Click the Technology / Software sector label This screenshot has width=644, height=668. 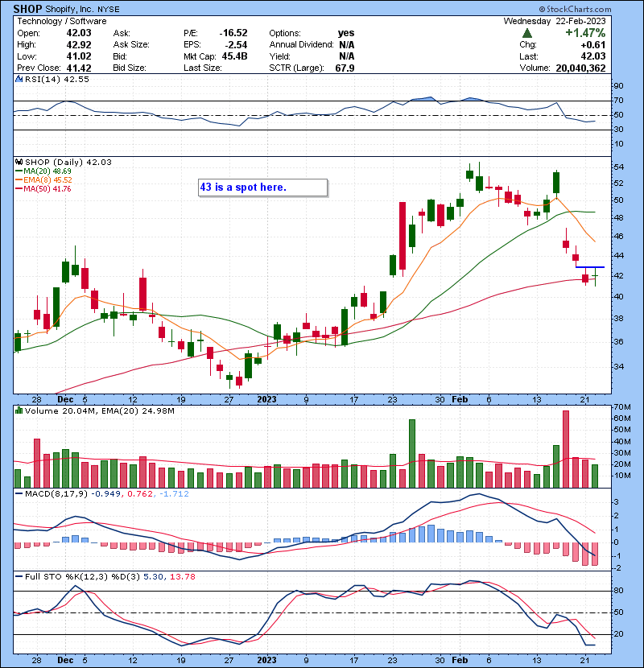62,21
